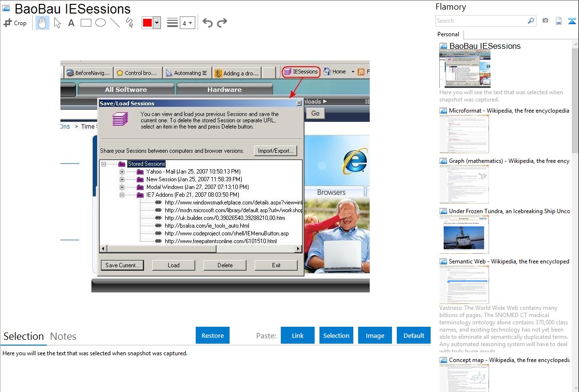Click the document page icon in Flamory
Viewport: 579px width, 392px height.
point(559,21)
